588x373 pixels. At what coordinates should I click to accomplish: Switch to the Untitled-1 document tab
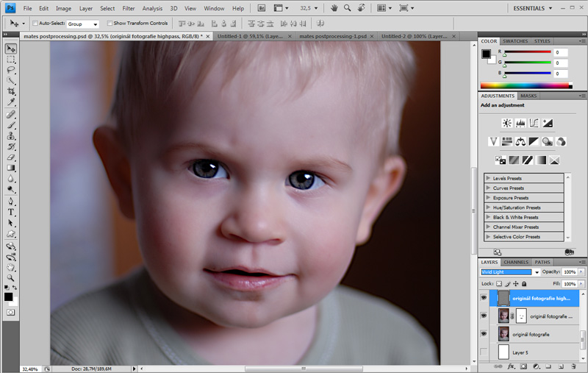pyautogui.click(x=250, y=35)
